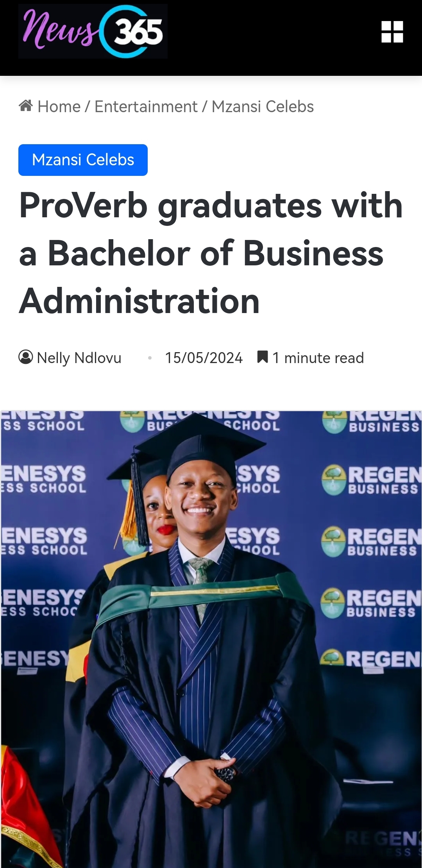This screenshot has width=422, height=868.
Task: Click the author avatar icon
Action: (26, 357)
